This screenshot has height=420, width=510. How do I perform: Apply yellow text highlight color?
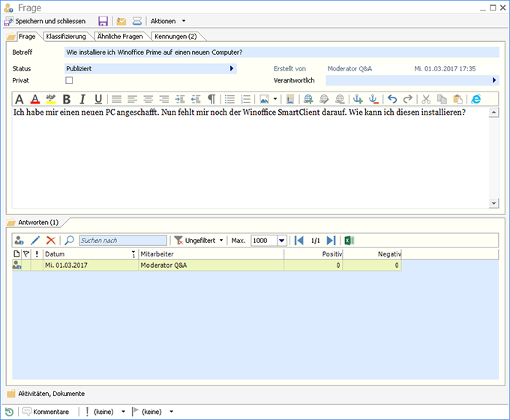(x=51, y=99)
